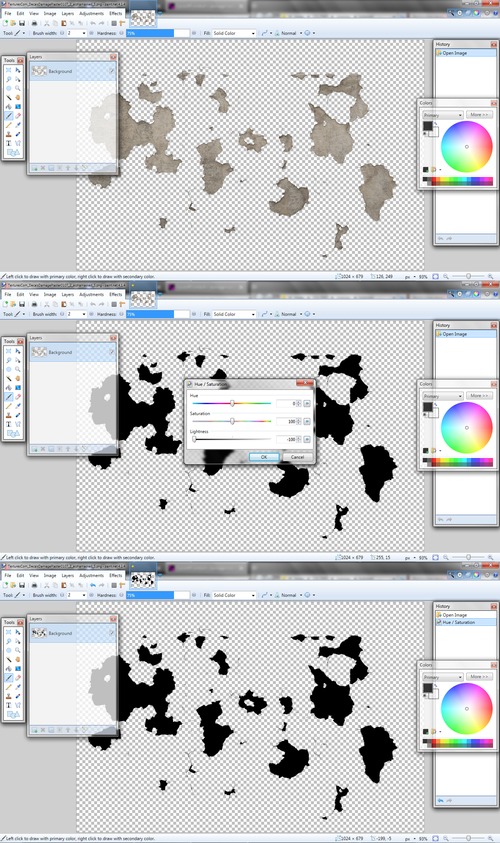
Task: Select Text tool in brown-texture window
Action: pos(9,143)
